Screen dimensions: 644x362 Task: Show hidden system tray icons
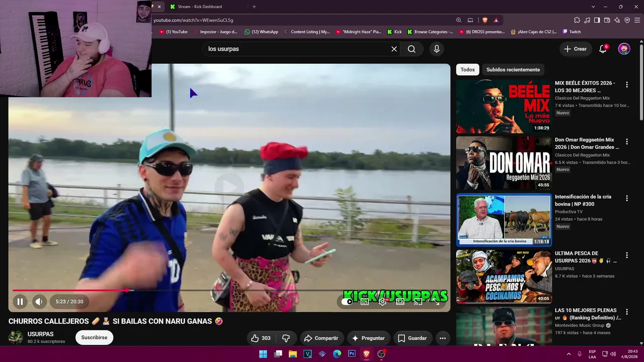coord(569,354)
